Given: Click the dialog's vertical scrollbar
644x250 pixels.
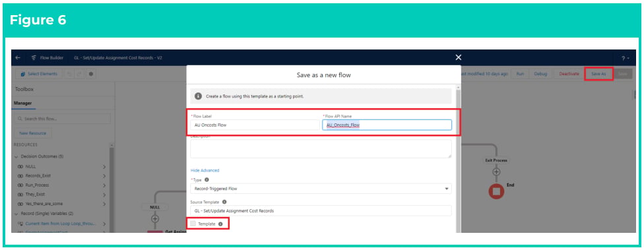Looking at the screenshot, I should click(x=459, y=160).
